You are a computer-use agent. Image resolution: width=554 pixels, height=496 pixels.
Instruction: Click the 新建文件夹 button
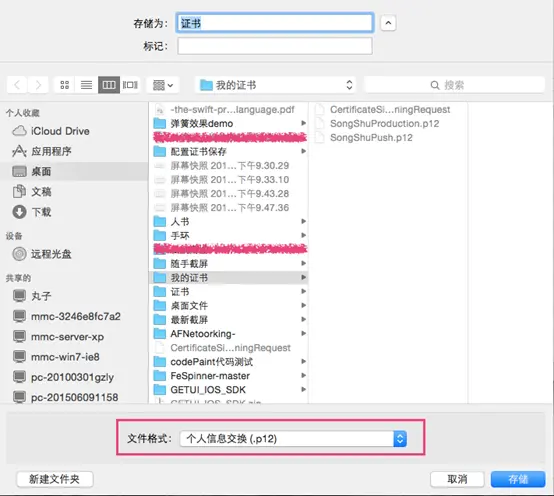tap(55, 479)
